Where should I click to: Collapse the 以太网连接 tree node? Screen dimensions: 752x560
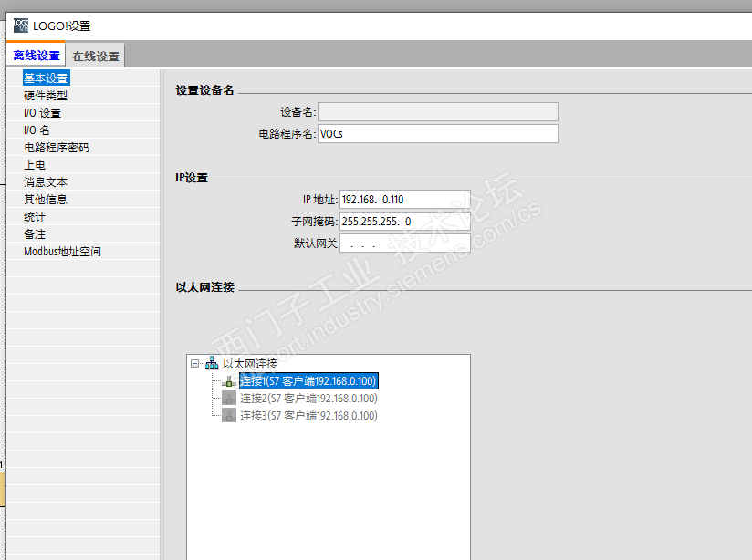[x=194, y=363]
